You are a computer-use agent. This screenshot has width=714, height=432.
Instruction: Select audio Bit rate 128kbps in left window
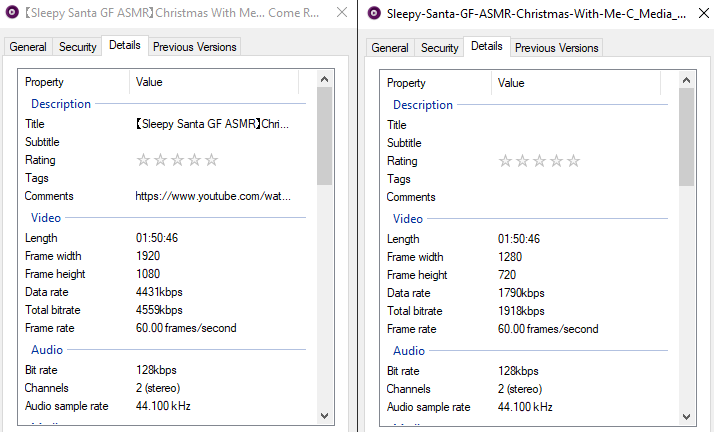click(156, 370)
